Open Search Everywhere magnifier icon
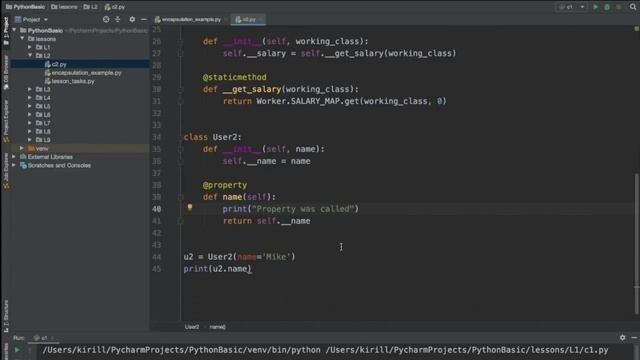640x360 pixels. (633, 7)
